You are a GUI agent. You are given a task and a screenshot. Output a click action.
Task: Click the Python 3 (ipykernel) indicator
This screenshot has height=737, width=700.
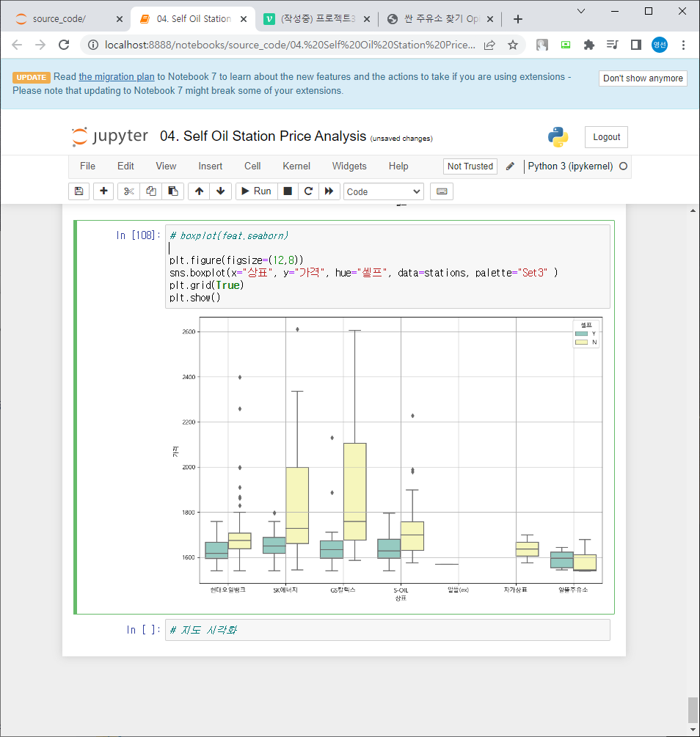(570, 166)
